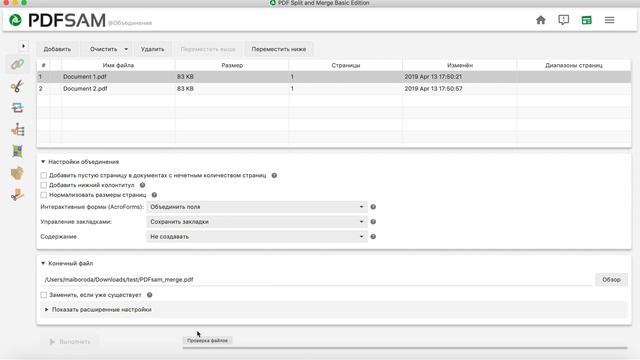The image size is (640, 360).
Task: Click the Clear button
Action: pos(103,49)
